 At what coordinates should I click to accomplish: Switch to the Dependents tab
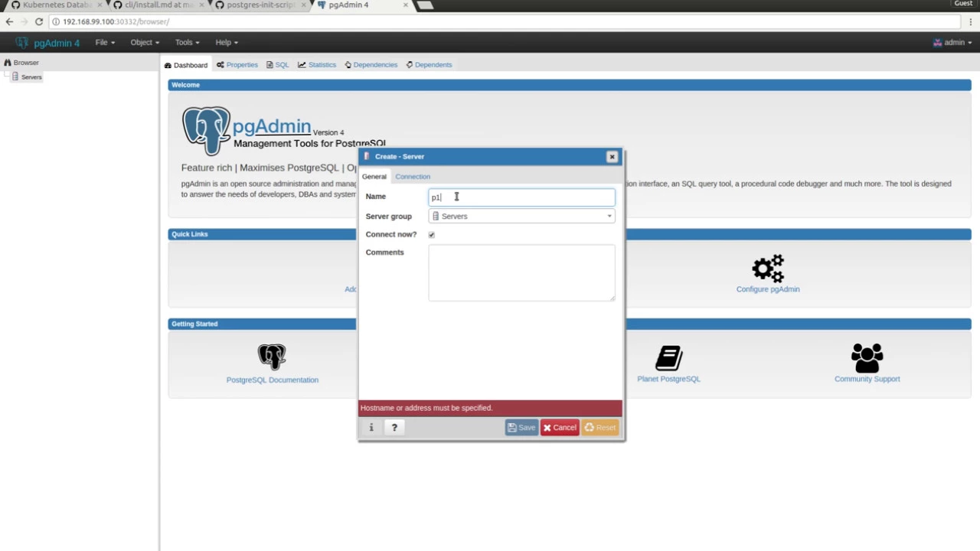pyautogui.click(x=429, y=65)
